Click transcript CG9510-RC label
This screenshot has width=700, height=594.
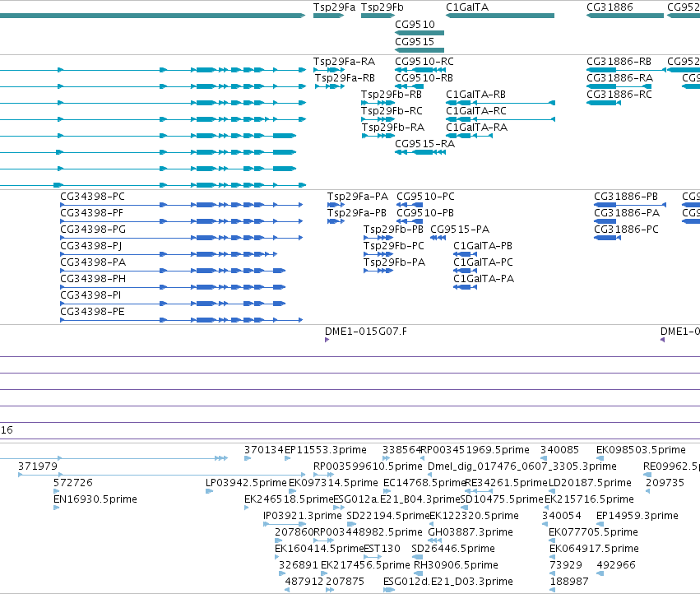pos(424,62)
